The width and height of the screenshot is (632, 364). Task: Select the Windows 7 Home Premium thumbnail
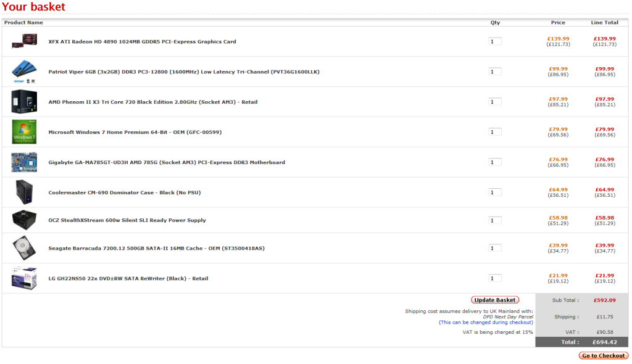[x=24, y=132]
